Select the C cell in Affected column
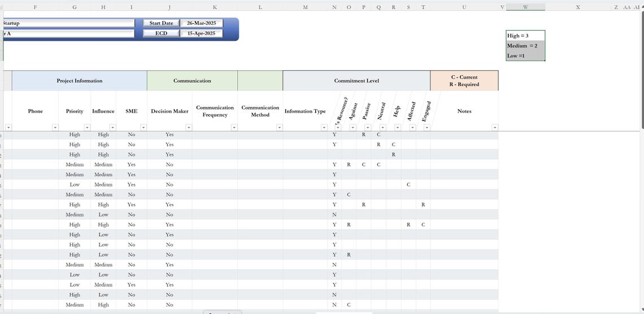The height and width of the screenshot is (314, 644). [408, 184]
